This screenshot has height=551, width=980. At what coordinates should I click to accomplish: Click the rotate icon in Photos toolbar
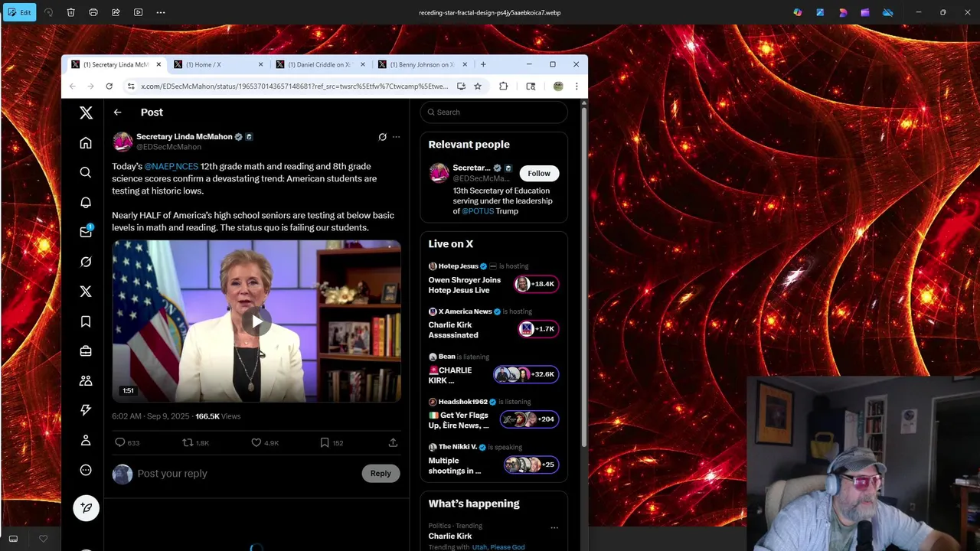coord(48,12)
